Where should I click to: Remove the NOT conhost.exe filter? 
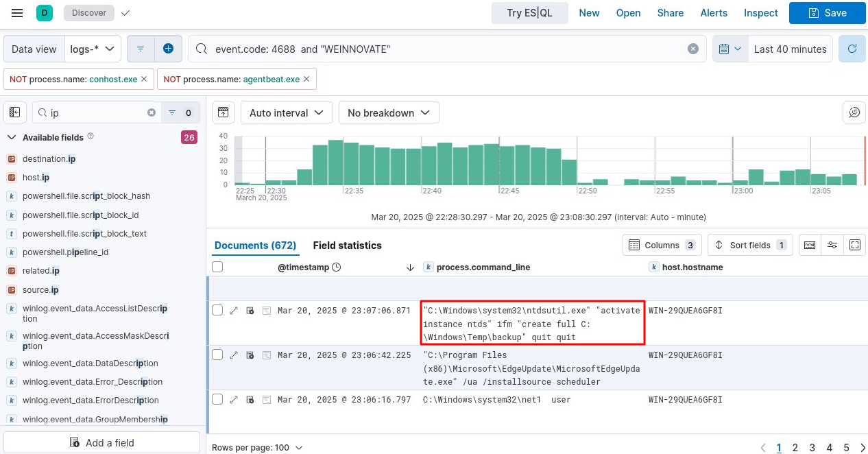click(x=144, y=79)
